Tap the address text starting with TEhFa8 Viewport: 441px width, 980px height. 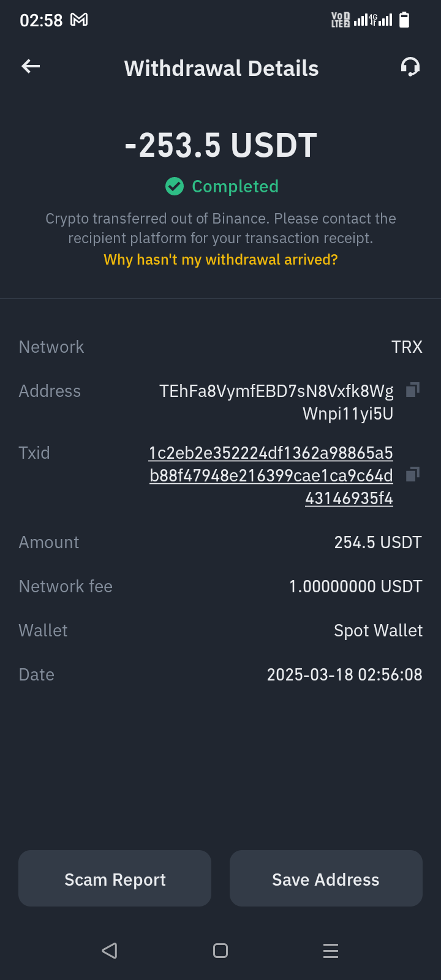(x=276, y=402)
